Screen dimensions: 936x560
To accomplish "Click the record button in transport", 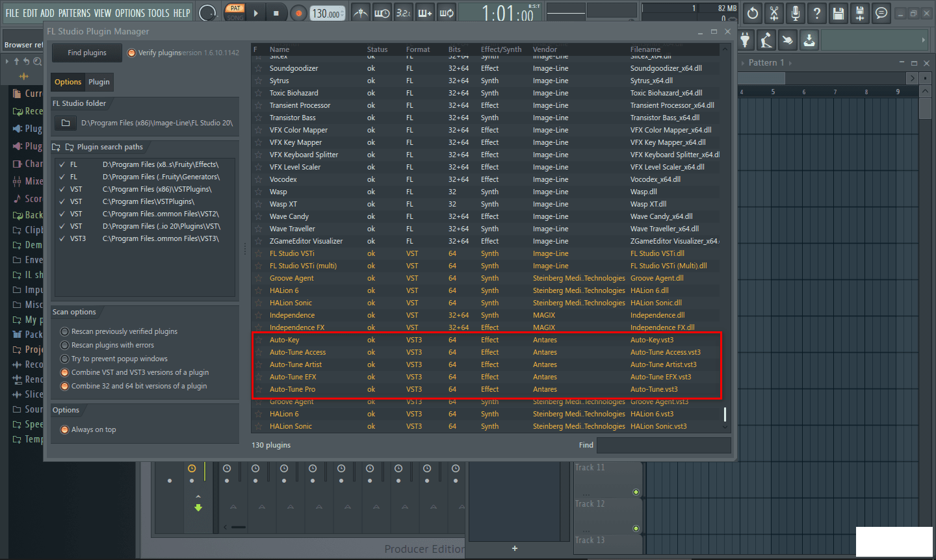I will 298,13.
